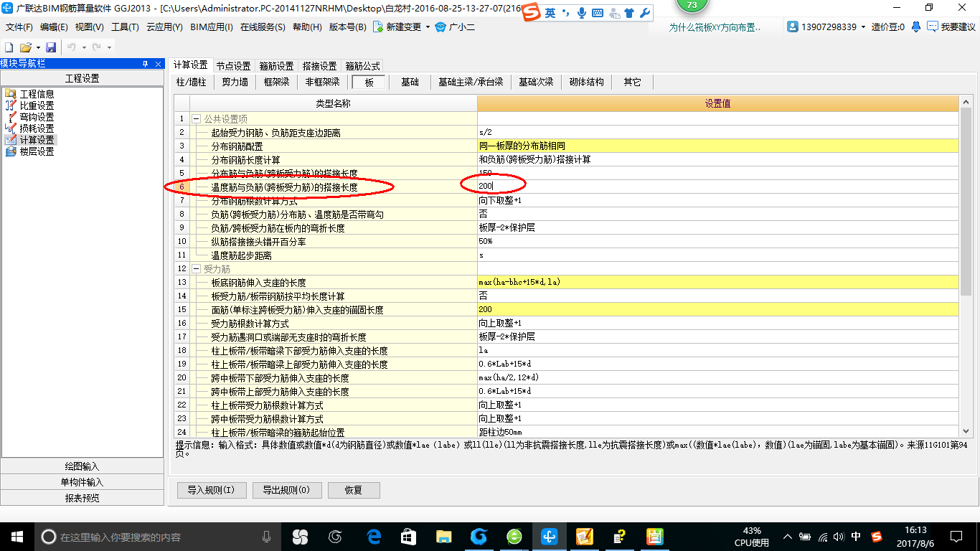Select 比重设置 in navigation tree
Image resolution: width=980 pixels, height=551 pixels.
click(x=36, y=105)
